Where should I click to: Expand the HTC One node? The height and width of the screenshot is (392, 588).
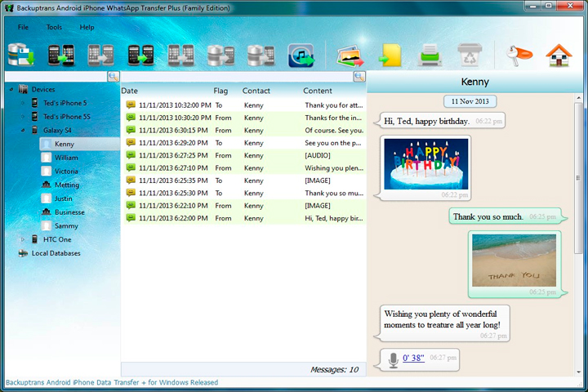pyautogui.click(x=23, y=239)
